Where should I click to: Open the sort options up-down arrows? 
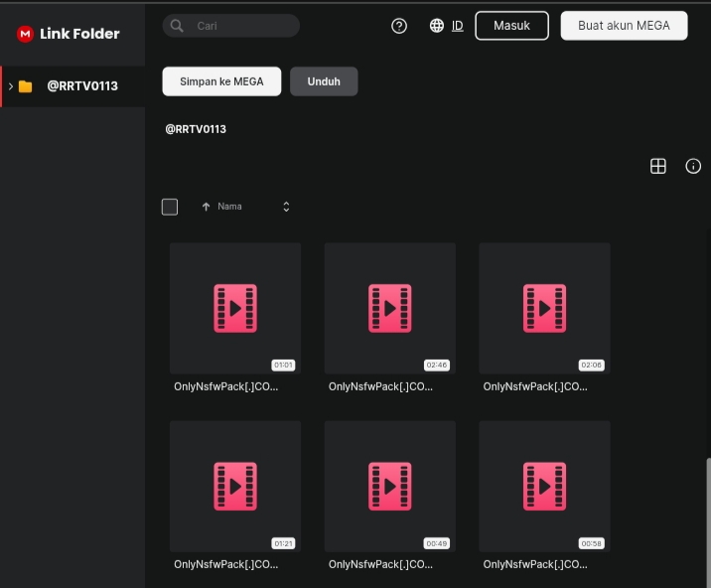tap(286, 207)
